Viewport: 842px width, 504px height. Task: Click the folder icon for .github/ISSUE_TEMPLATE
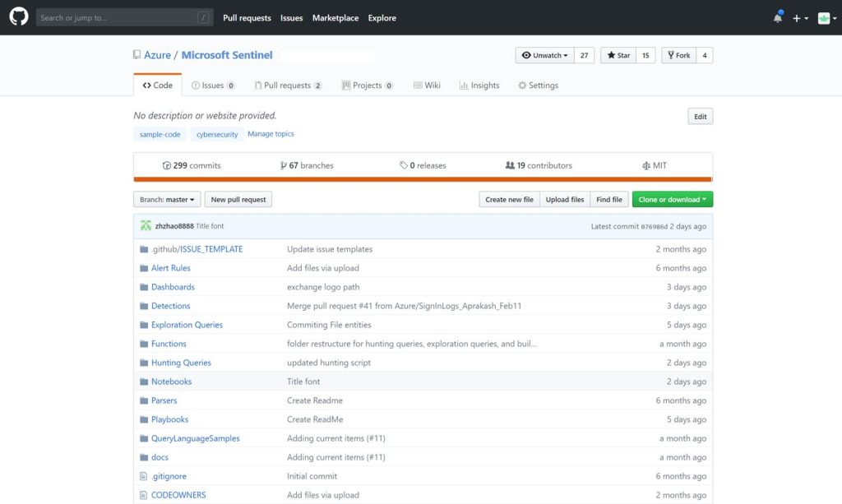coord(143,249)
